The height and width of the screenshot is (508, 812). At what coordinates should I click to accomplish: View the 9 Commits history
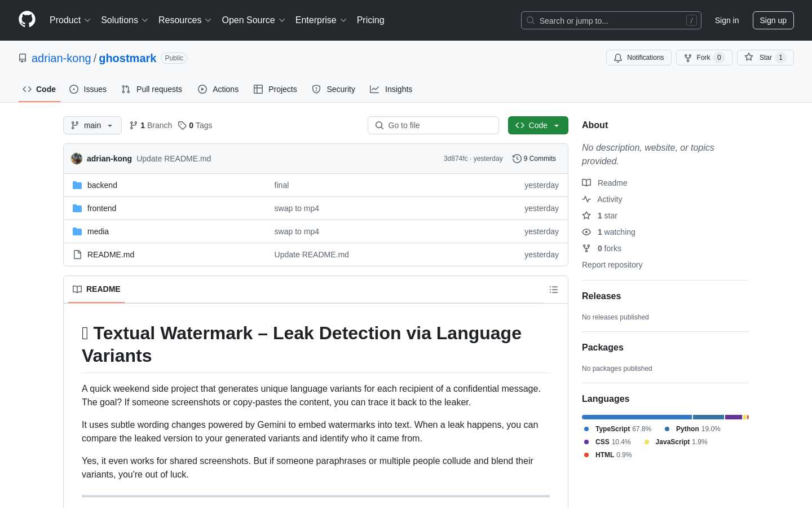pyautogui.click(x=534, y=159)
